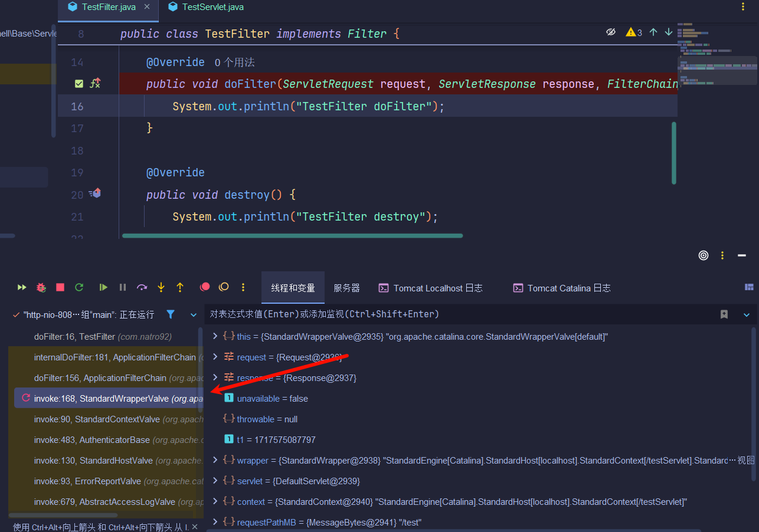Click the override gutter icon beside doFilter
Image resolution: width=759 pixels, height=532 pixels.
pyautogui.click(x=96, y=84)
